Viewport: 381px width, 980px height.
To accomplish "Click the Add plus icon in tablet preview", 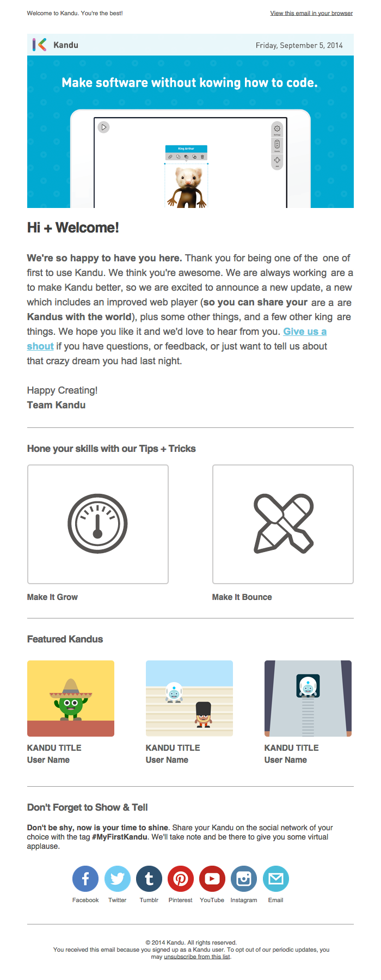I will coord(277,160).
